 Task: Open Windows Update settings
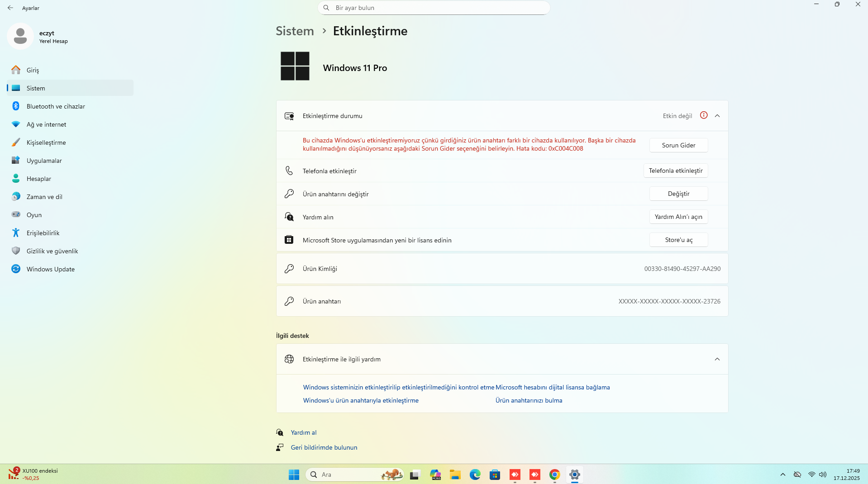click(70, 269)
